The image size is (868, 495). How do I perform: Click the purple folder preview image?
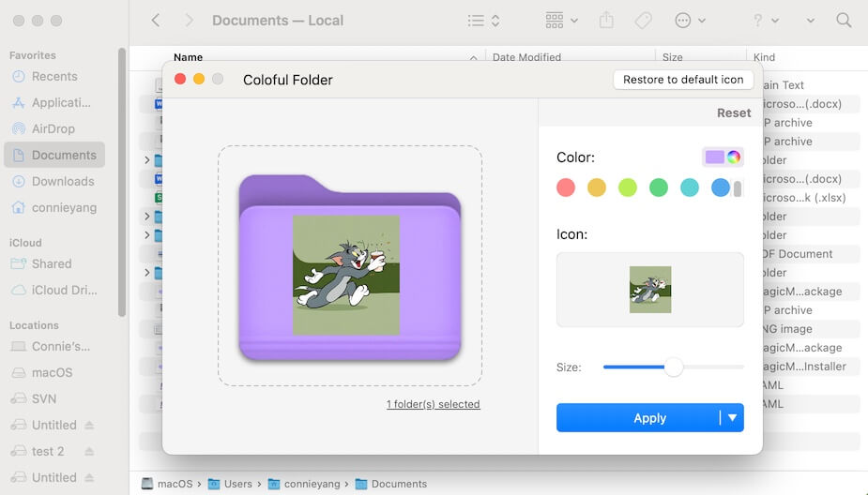350,268
